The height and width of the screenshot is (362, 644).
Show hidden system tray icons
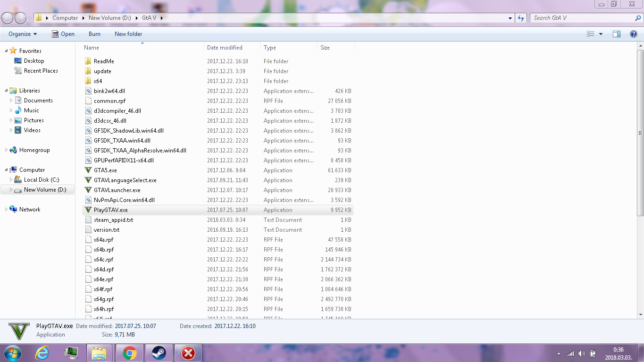(559, 354)
